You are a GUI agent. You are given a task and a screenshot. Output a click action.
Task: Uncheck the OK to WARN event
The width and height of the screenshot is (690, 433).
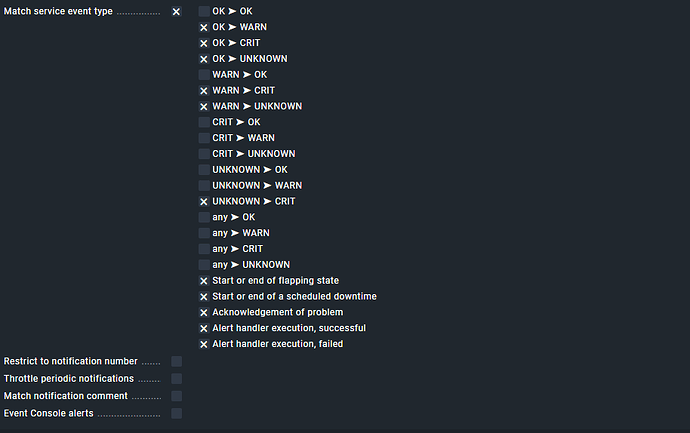point(204,27)
